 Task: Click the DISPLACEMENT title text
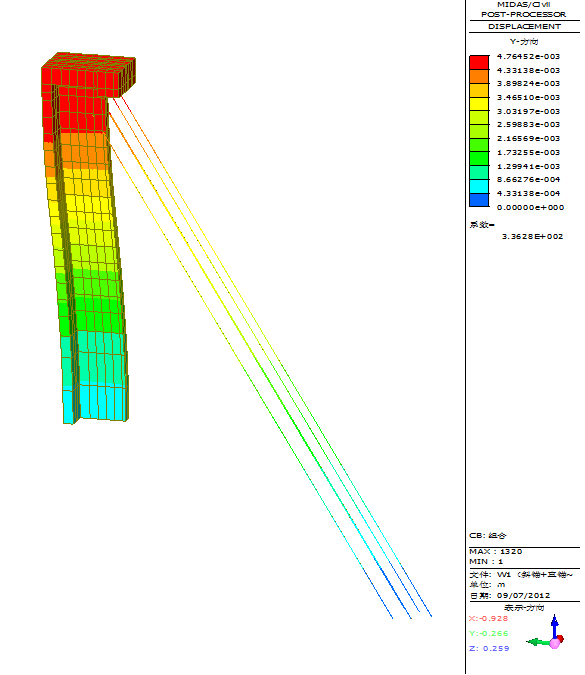(x=524, y=26)
